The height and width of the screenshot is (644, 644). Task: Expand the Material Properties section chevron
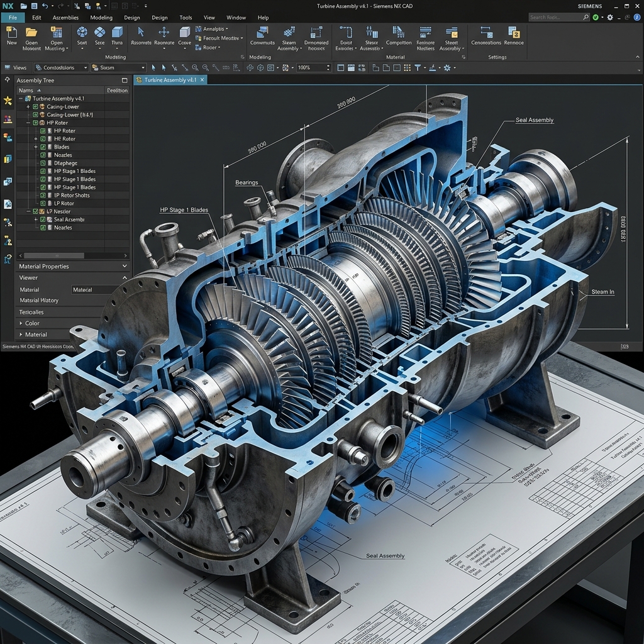pyautogui.click(x=125, y=266)
